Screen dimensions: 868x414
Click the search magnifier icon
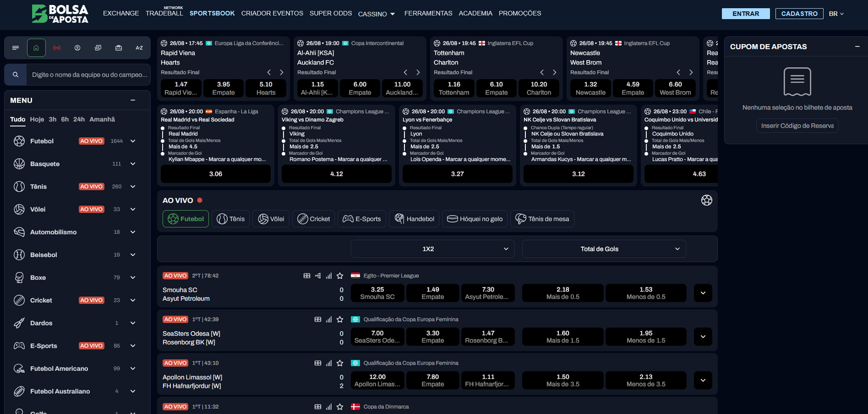(x=15, y=75)
